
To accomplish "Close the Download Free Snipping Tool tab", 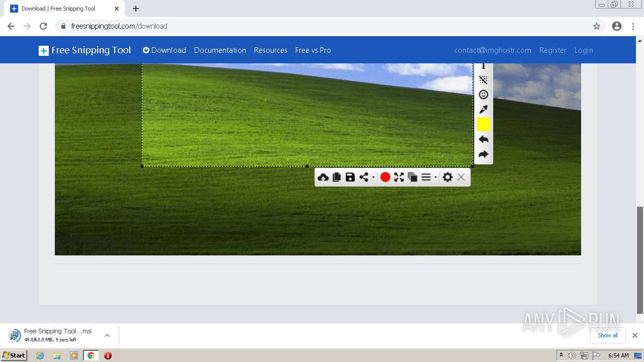I will tap(117, 9).
